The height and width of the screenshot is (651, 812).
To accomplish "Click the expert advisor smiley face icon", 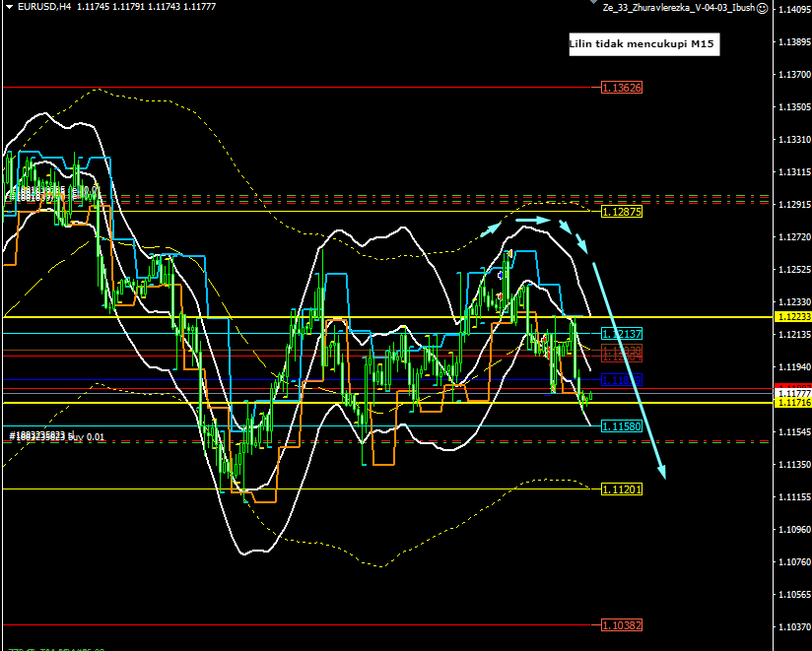I will [763, 8].
